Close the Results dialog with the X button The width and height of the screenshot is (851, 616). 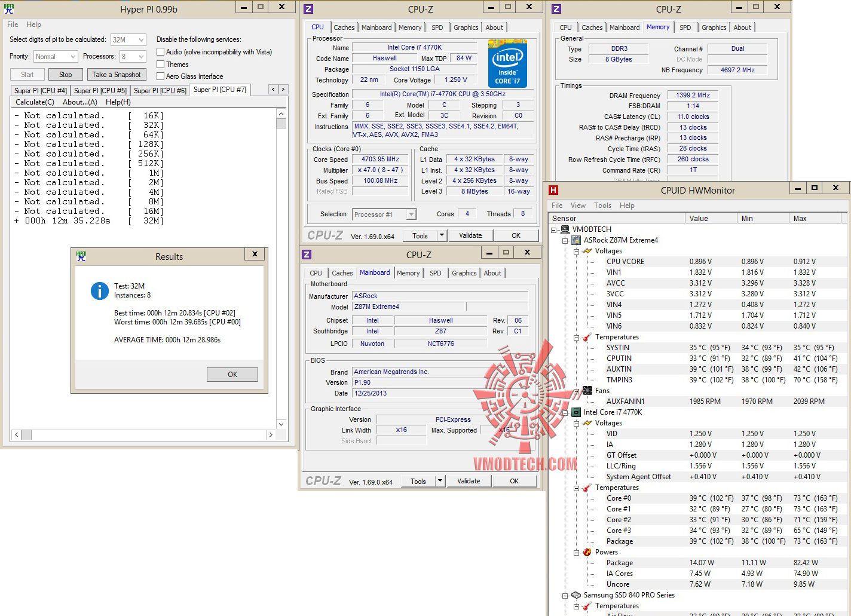click(x=255, y=255)
